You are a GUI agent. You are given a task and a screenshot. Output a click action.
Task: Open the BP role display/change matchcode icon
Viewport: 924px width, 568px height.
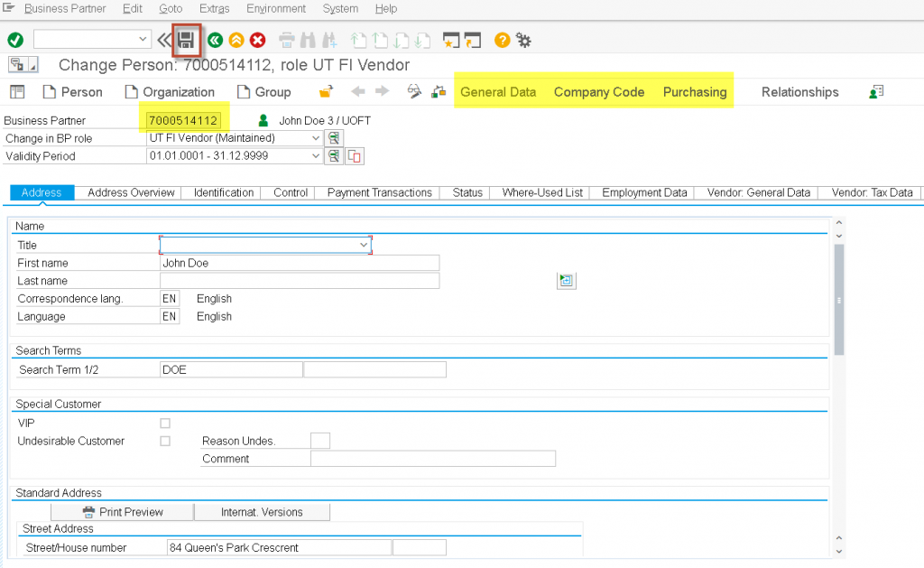coord(334,138)
